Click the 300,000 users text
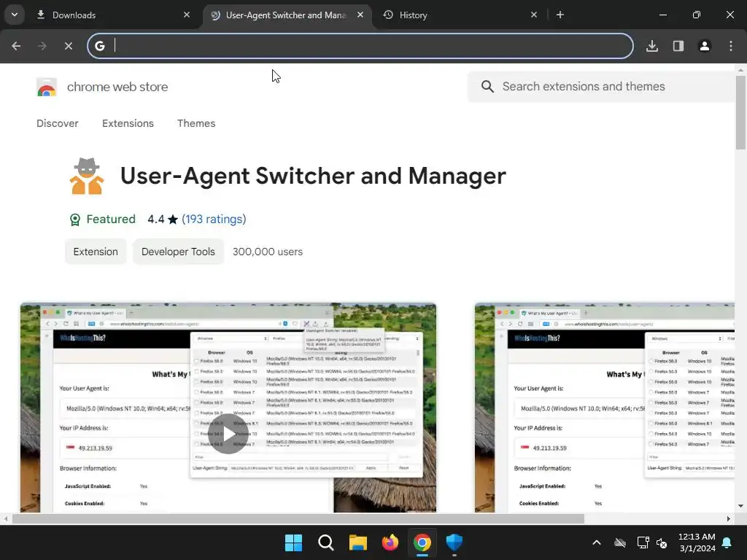 pos(268,252)
